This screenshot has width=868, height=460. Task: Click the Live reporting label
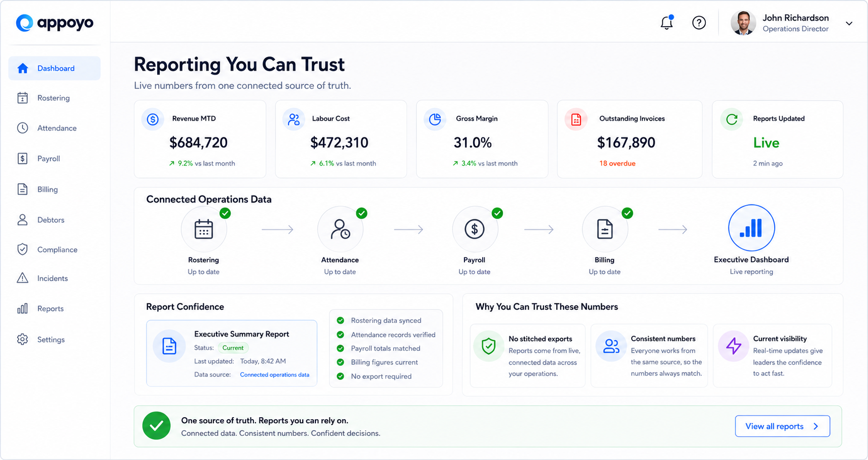751,272
